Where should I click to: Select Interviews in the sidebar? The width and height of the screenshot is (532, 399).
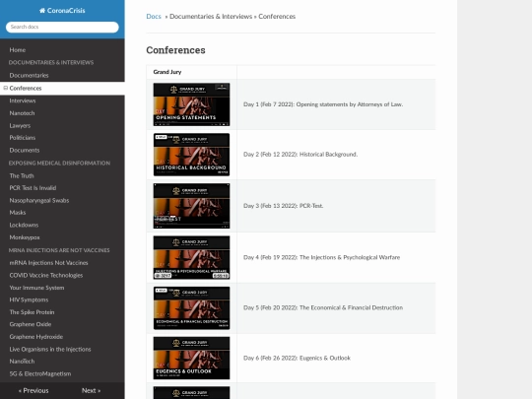[23, 100]
